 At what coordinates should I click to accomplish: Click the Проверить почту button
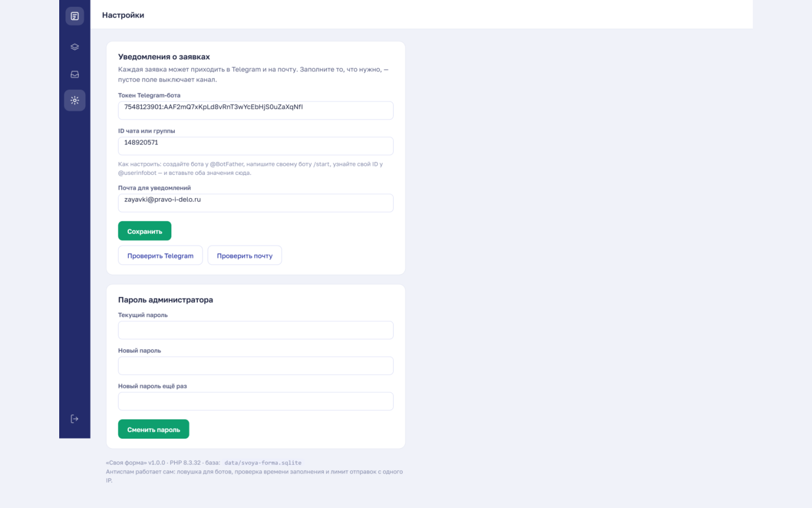(x=245, y=256)
